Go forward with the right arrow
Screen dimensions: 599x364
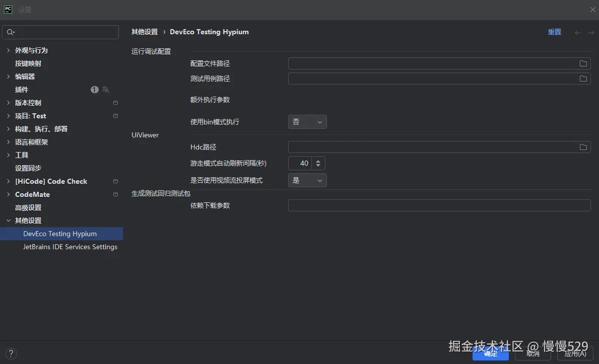coord(590,32)
